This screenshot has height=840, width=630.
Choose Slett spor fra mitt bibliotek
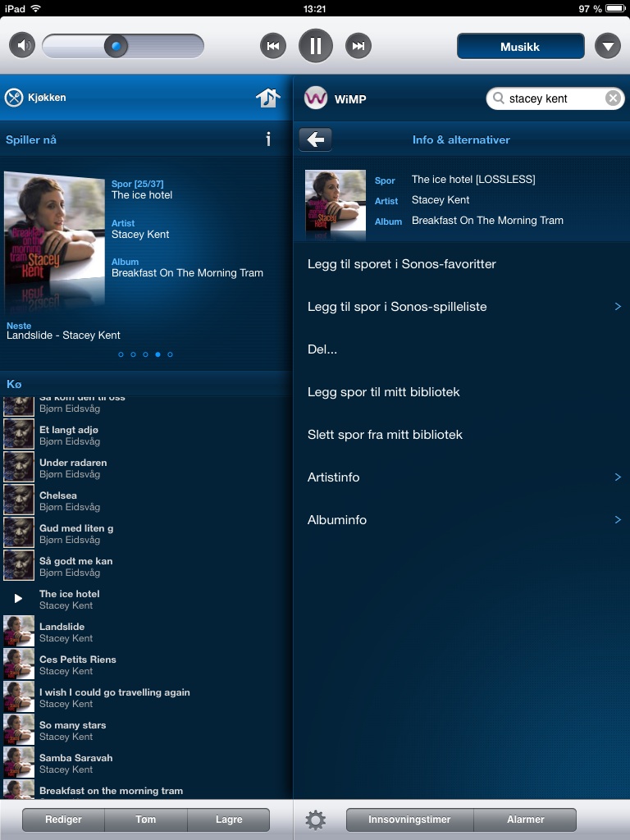462,435
